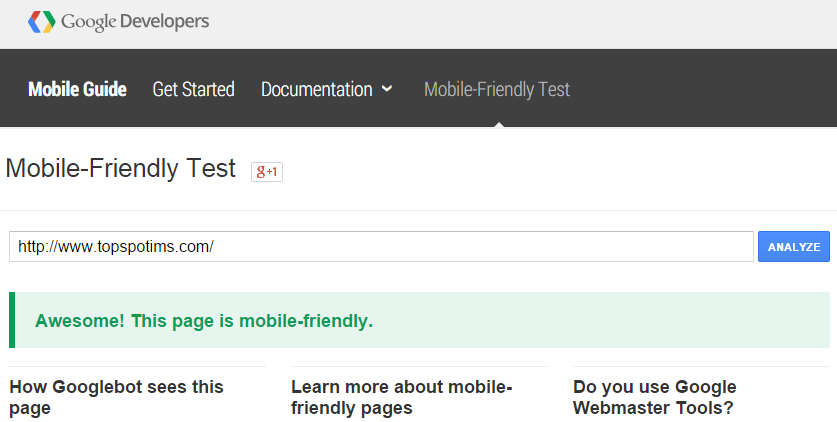Click the blue ANALYZE button
The height and width of the screenshot is (422, 837).
tap(794, 246)
